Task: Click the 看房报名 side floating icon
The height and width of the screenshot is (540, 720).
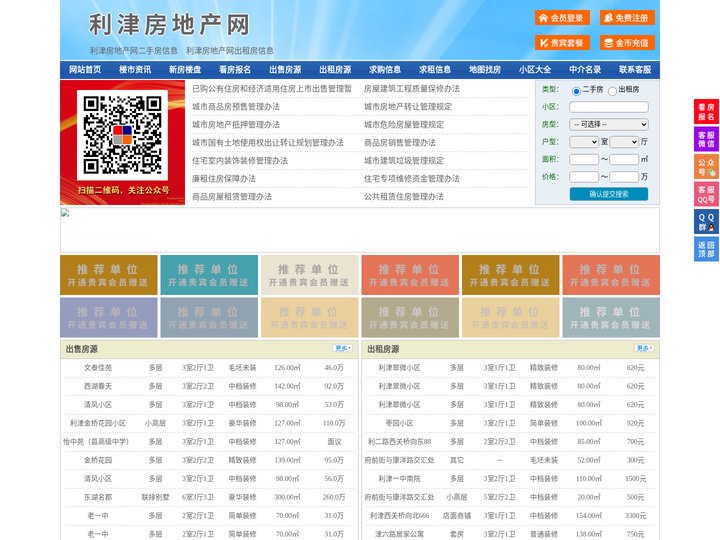Action: pos(706,112)
